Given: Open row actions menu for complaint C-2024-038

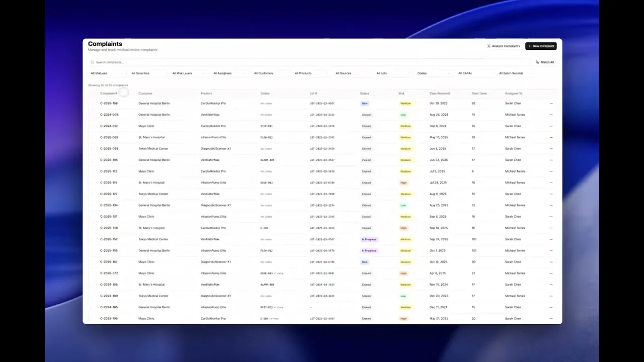Looking at the screenshot, I should click(551, 115).
